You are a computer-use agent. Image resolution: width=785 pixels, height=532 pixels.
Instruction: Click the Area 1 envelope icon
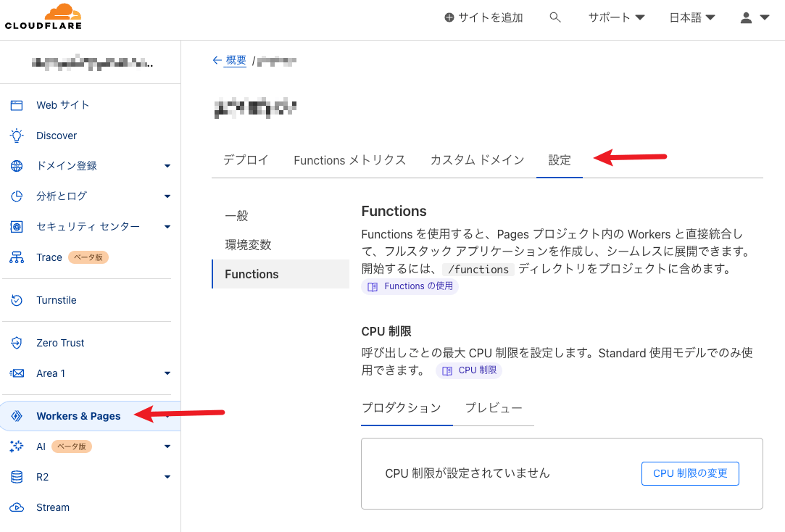17,373
